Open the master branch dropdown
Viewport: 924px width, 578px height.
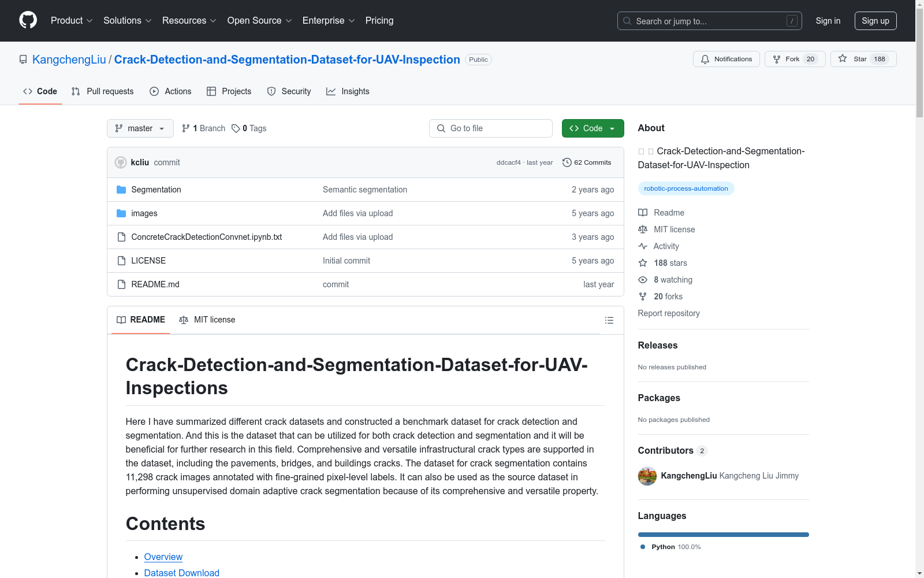[x=140, y=128]
